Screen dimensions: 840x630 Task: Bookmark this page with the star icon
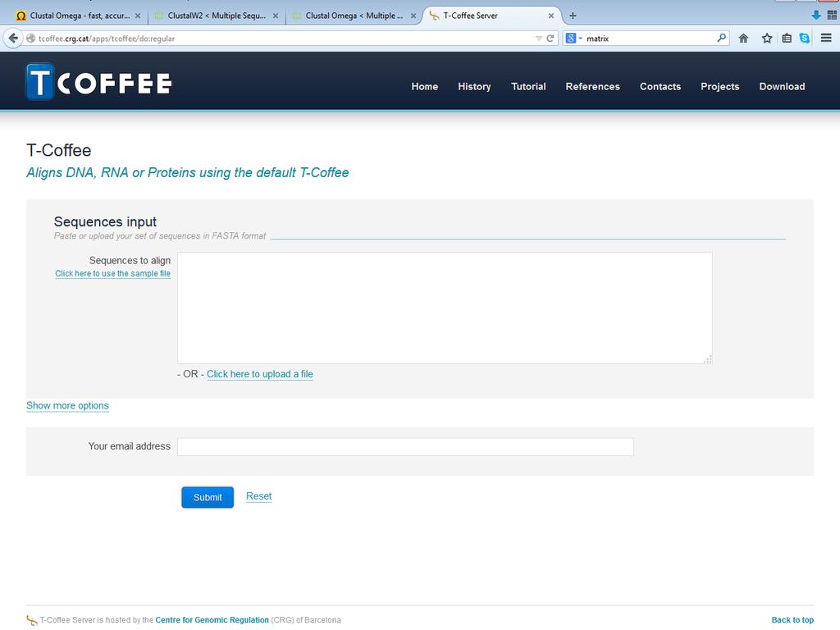click(767, 38)
